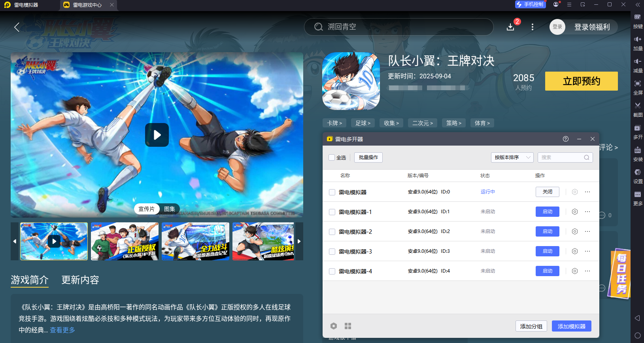Image resolution: width=644 pixels, height=343 pixels.
Task: Go back with the left arrow icon
Action: [17, 27]
